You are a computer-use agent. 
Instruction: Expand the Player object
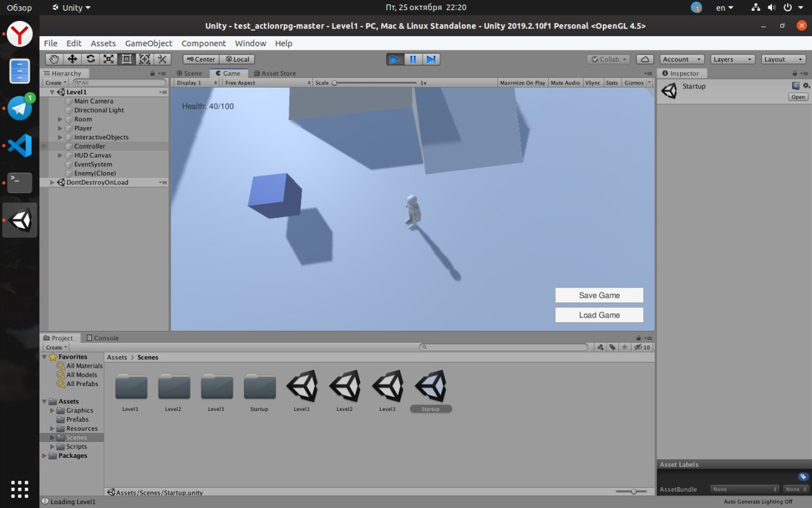tap(60, 128)
